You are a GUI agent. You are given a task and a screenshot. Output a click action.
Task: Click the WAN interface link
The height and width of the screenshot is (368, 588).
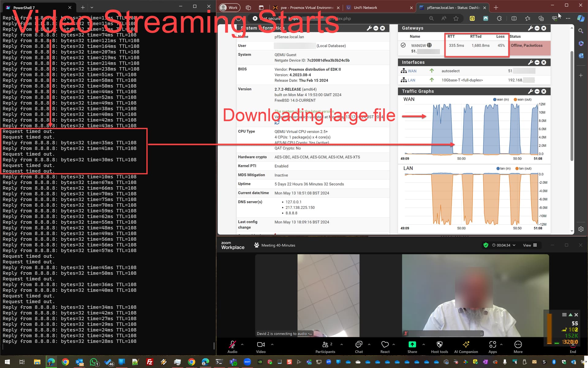412,71
